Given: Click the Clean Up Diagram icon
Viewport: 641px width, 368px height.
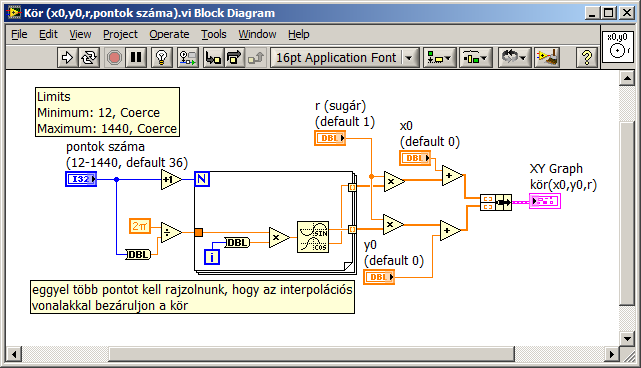Looking at the screenshot, I should 547,58.
